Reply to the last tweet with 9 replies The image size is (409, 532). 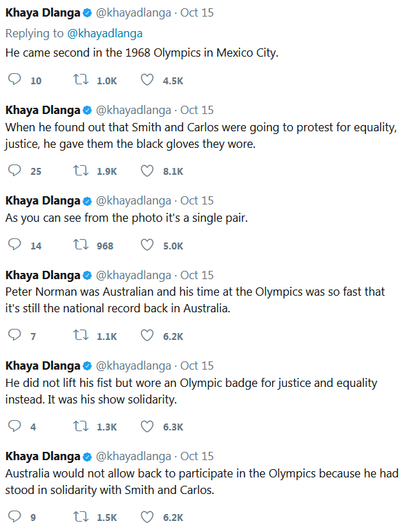pyautogui.click(x=15, y=516)
